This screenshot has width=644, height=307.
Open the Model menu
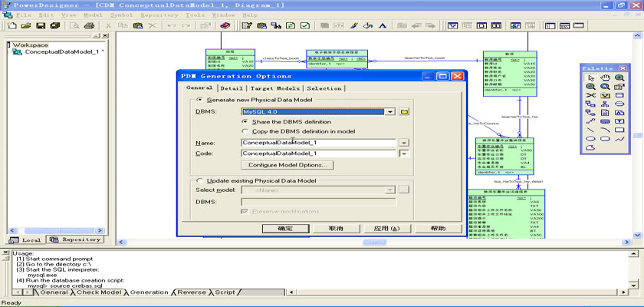pos(93,15)
